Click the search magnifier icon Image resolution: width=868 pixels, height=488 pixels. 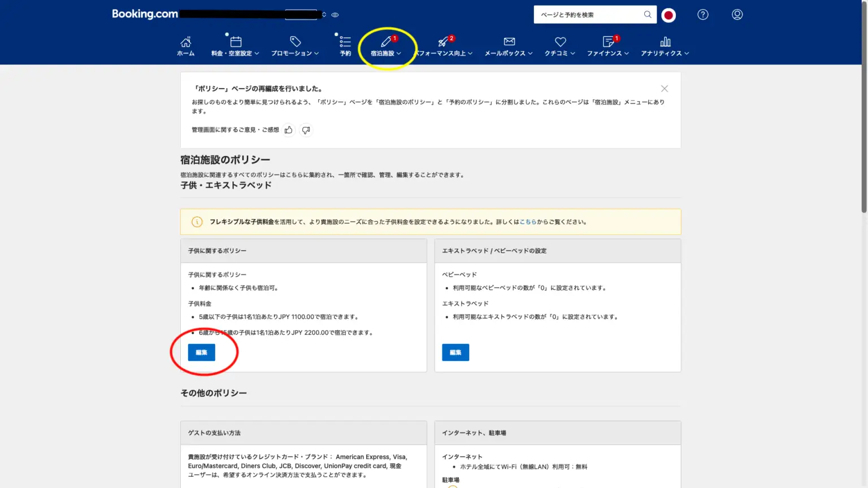(648, 15)
